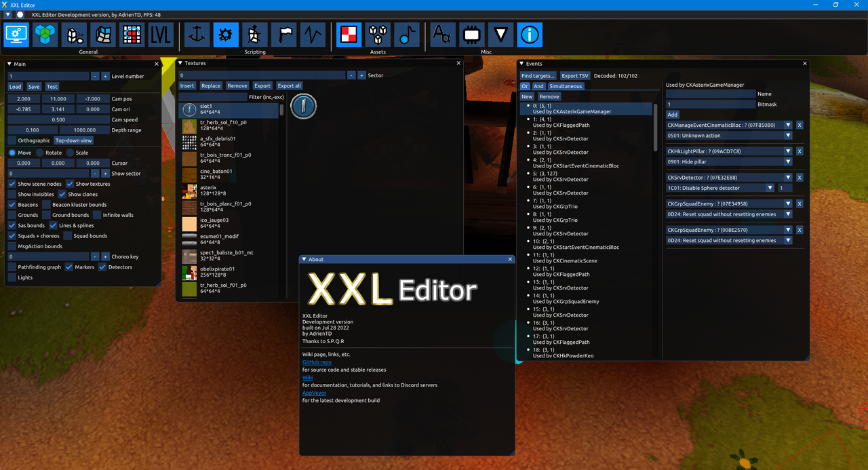Collapse the Events window triangle
868x470 pixels.
(521, 64)
